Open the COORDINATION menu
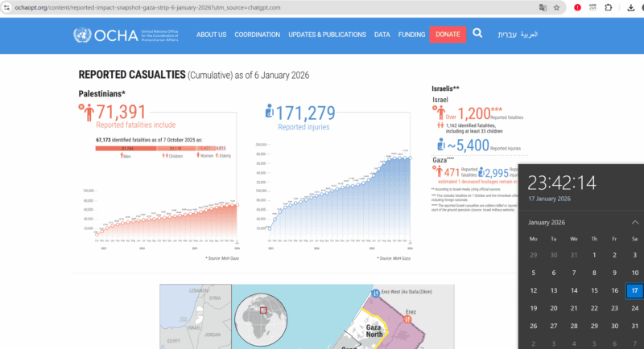The image size is (644, 349). click(258, 35)
